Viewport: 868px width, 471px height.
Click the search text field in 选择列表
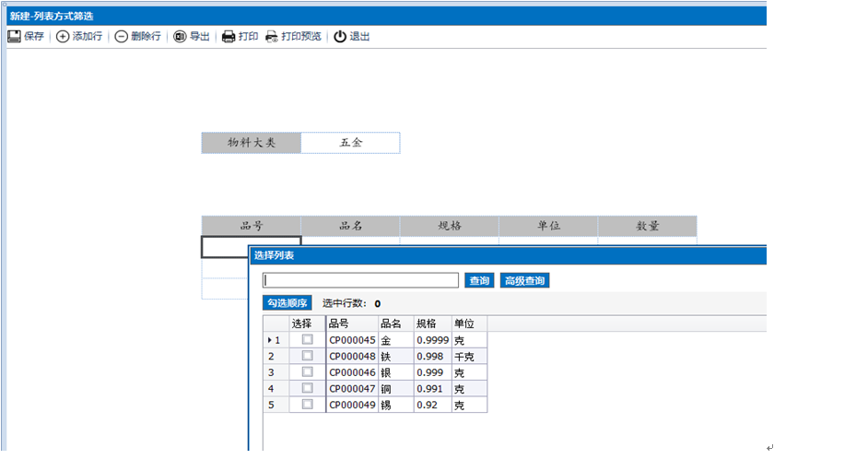pos(360,280)
